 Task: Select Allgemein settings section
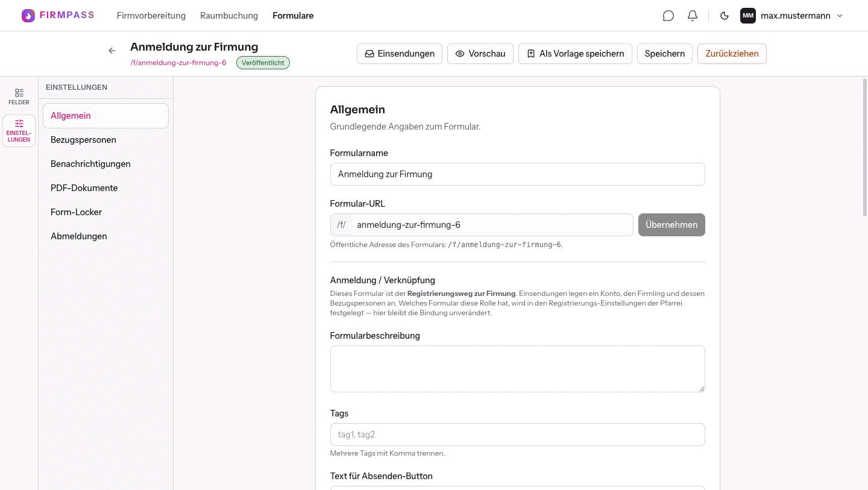[105, 116]
